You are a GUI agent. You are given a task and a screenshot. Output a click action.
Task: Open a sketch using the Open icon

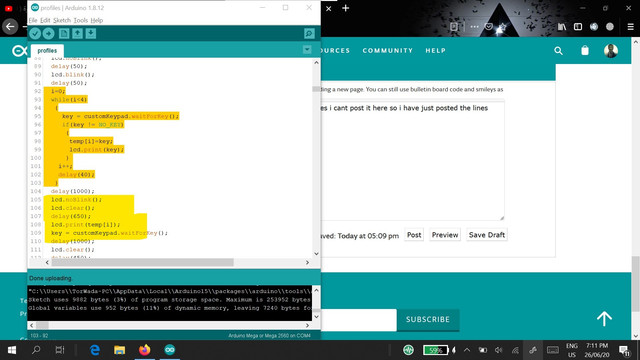pyautogui.click(x=77, y=33)
